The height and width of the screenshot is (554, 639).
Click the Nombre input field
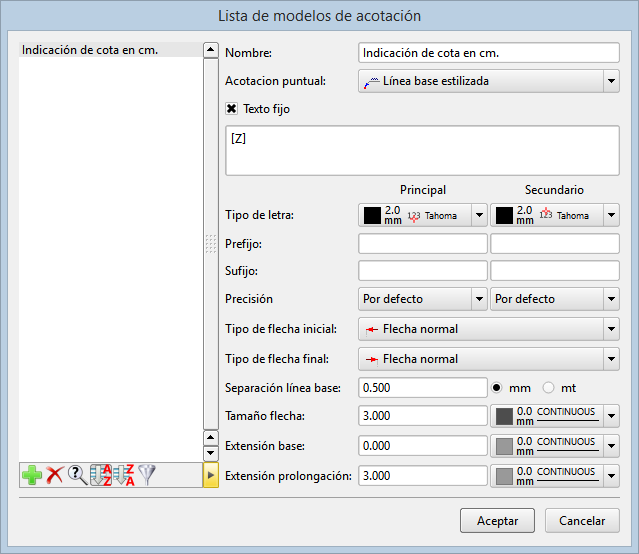(489, 53)
